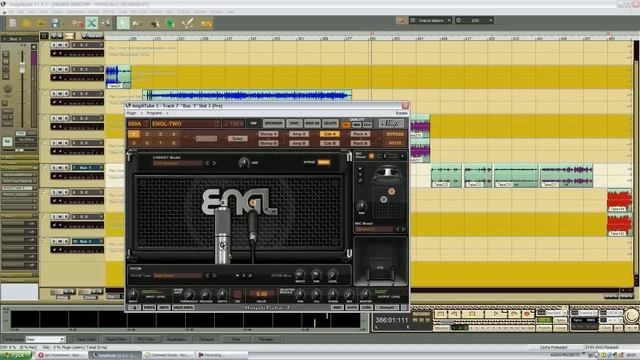The width and height of the screenshot is (640, 360).
Task: Open the snap mode dropdown in top toolbar
Action: (430, 20)
